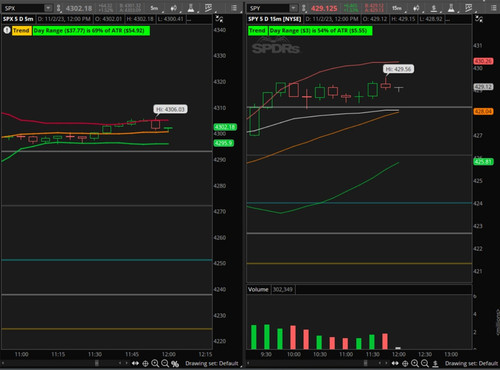500x370 pixels.
Task: Click SPY 429.125 last price
Action: click(x=324, y=8)
